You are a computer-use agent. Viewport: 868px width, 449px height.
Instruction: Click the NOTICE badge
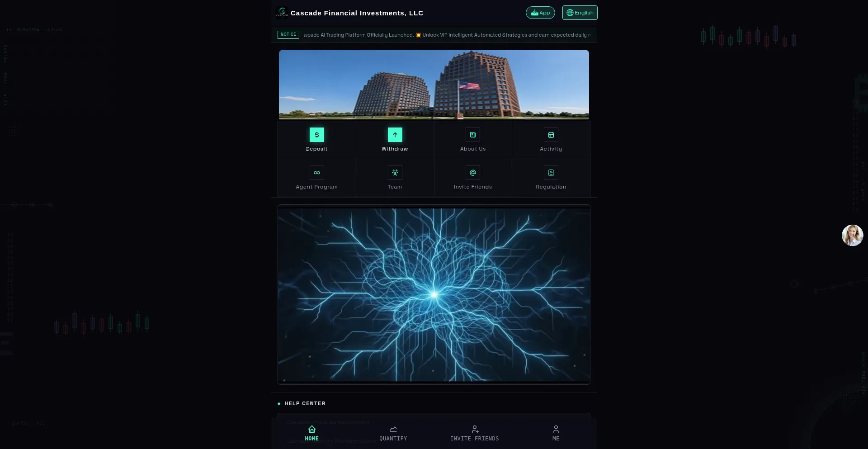click(x=288, y=35)
